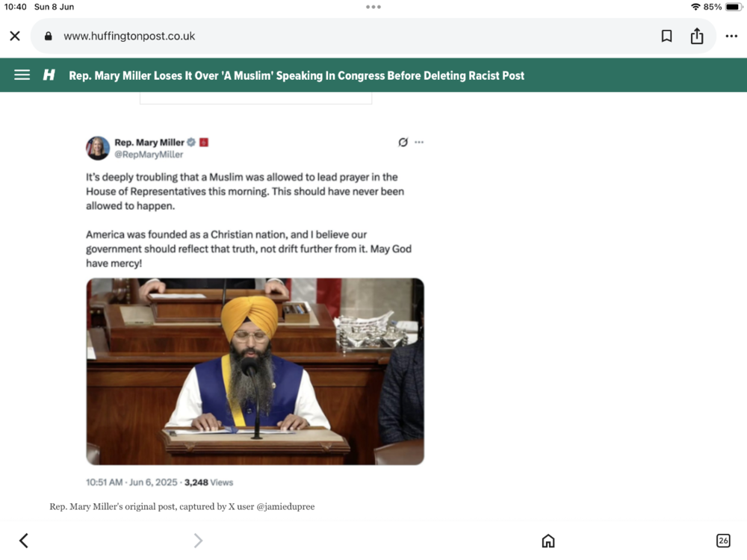Tap the 85% battery indicator

[723, 7]
